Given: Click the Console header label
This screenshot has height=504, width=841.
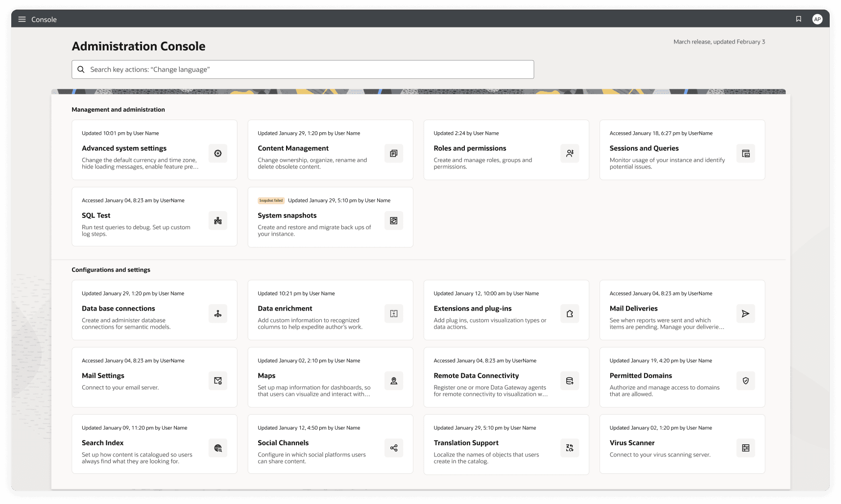Looking at the screenshot, I should click(44, 20).
